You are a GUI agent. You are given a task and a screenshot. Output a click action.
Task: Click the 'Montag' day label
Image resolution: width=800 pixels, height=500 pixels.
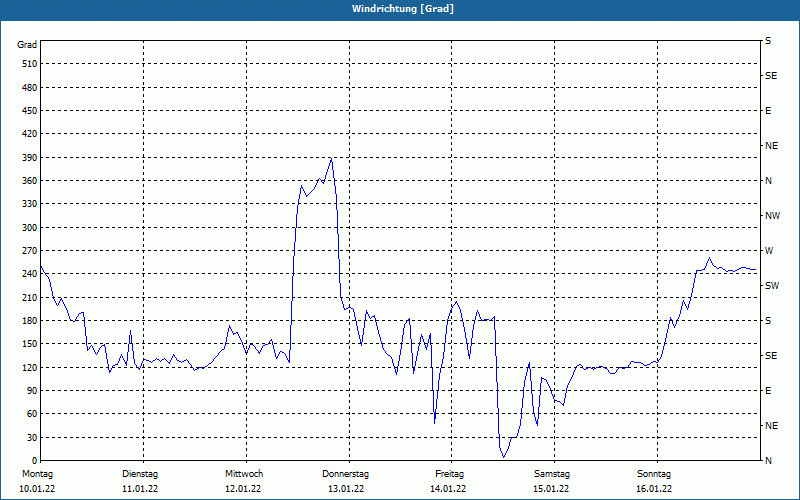37,474
